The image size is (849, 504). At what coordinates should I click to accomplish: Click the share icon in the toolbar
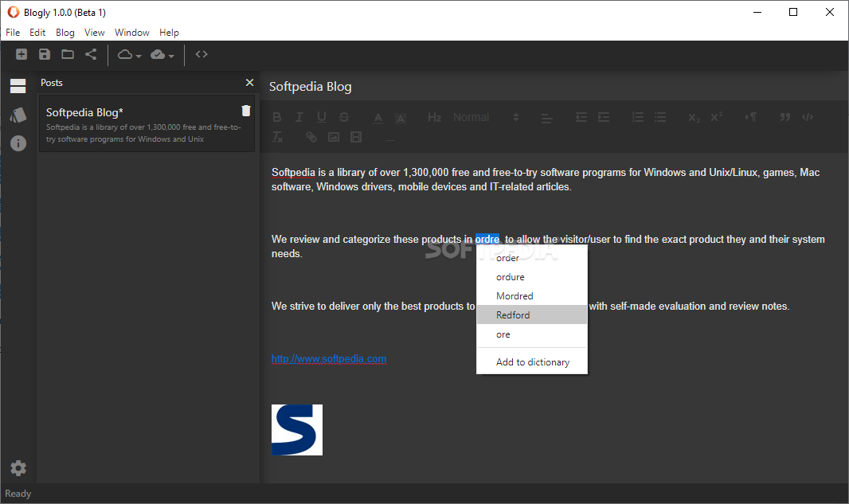pos(91,54)
